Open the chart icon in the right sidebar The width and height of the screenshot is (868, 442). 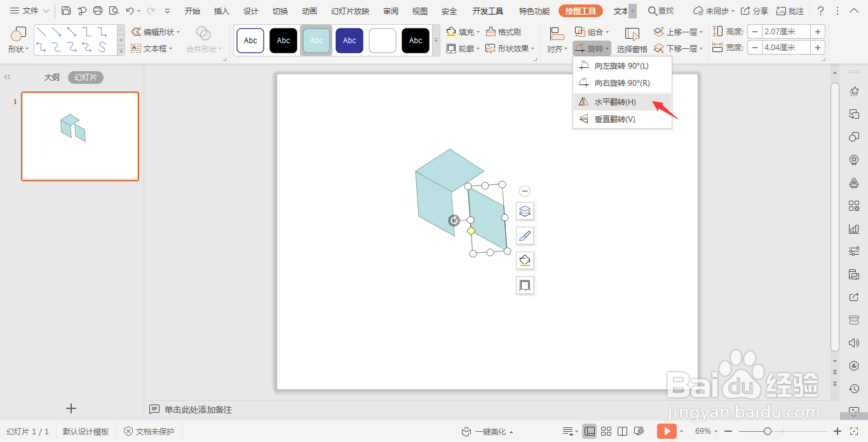coord(854,228)
